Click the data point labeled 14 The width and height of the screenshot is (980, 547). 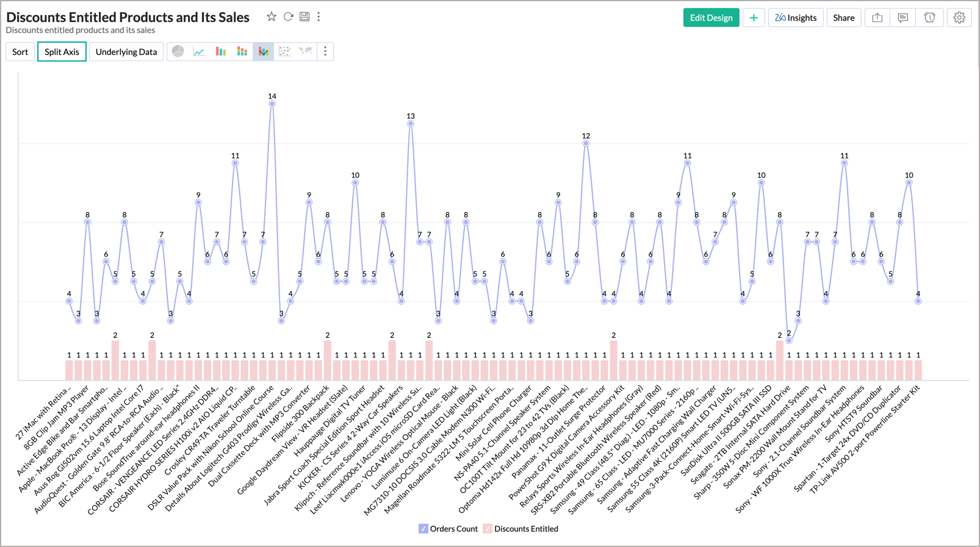coord(272,104)
